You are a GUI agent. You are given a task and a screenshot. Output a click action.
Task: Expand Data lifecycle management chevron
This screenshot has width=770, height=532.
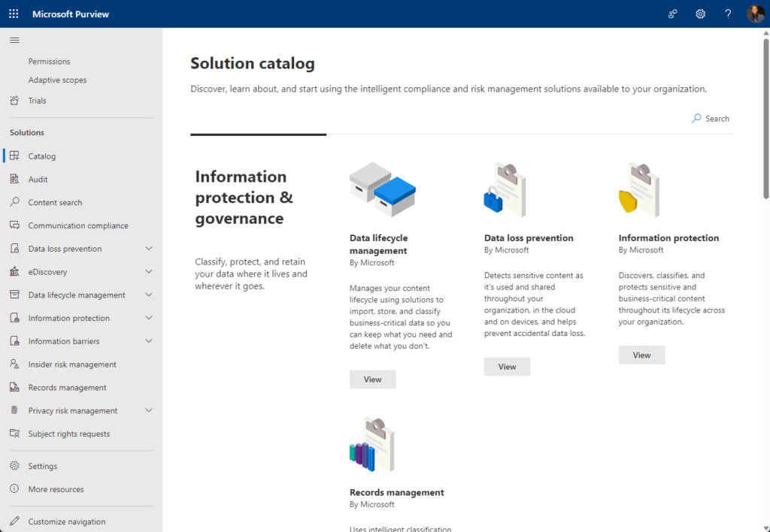coord(148,295)
